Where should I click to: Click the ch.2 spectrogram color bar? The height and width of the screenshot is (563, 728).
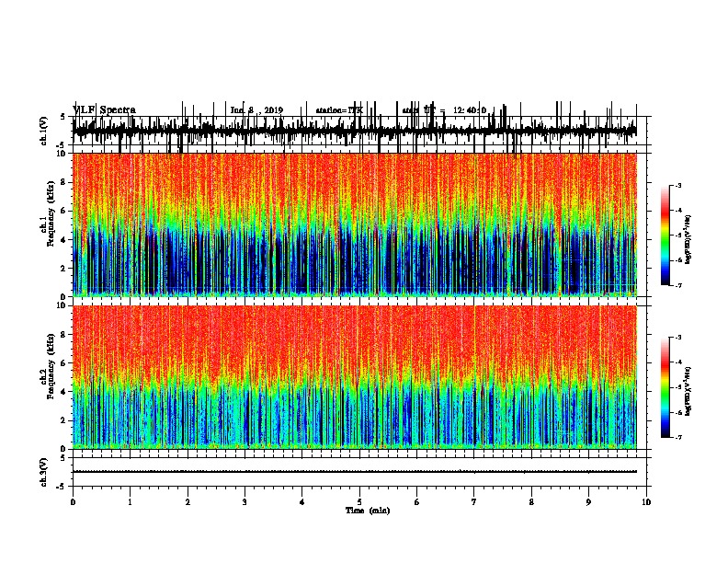[665, 387]
